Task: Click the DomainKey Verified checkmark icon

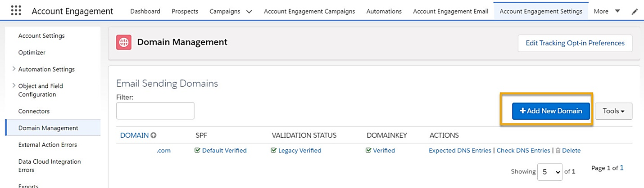Action: pos(368,151)
